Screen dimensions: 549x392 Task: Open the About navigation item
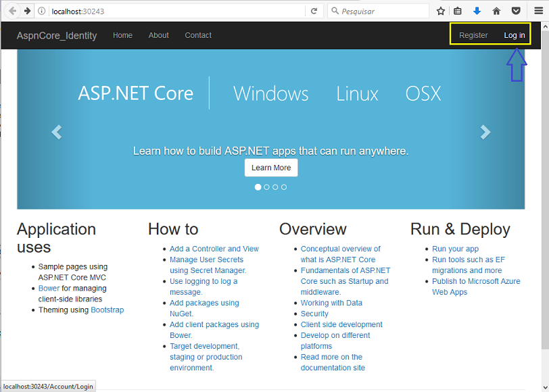159,35
